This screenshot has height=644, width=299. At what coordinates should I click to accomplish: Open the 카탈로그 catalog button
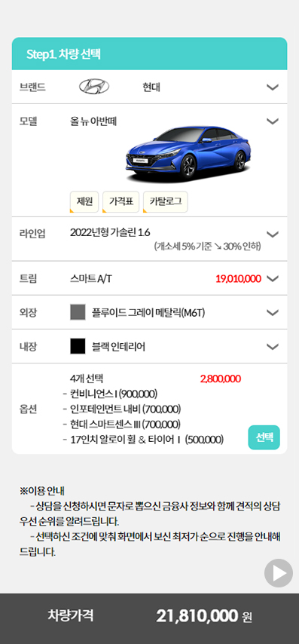coord(166,201)
